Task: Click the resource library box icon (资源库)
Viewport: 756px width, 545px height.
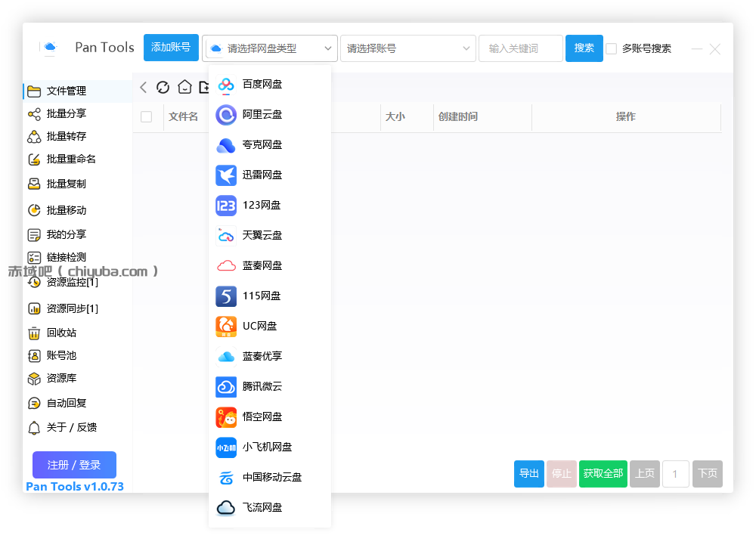Action: click(34, 379)
